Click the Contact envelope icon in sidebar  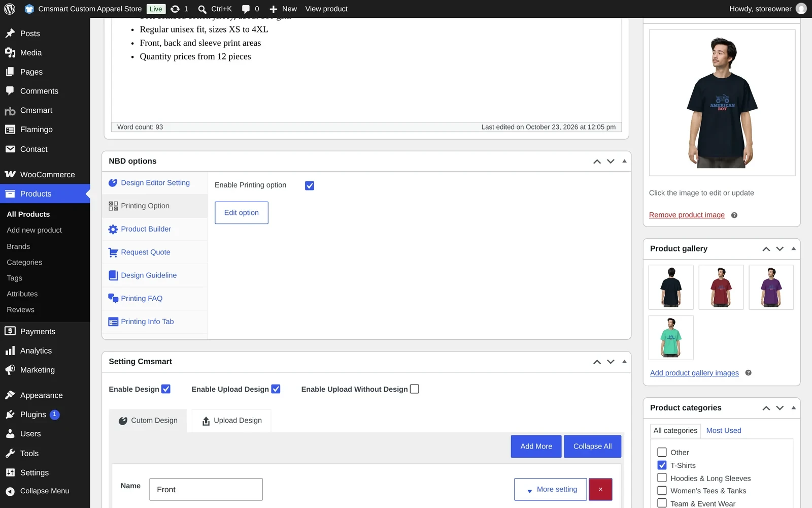pyautogui.click(x=10, y=149)
